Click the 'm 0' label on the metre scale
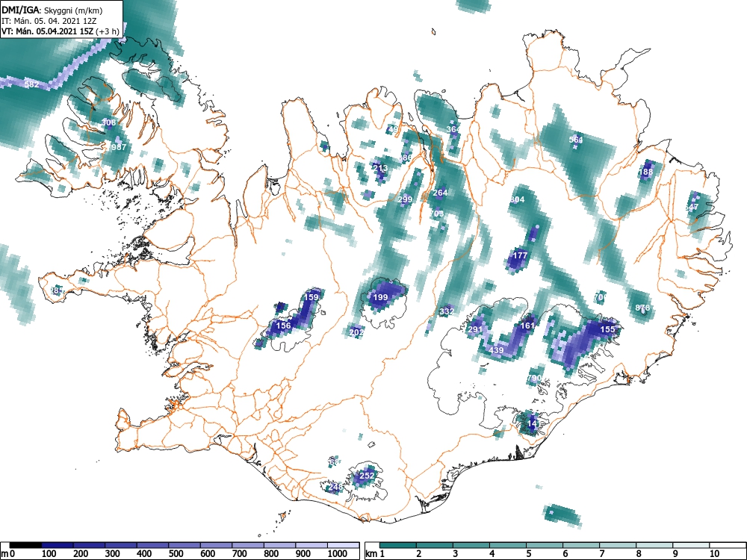The width and height of the screenshot is (747, 560). coord(9,554)
